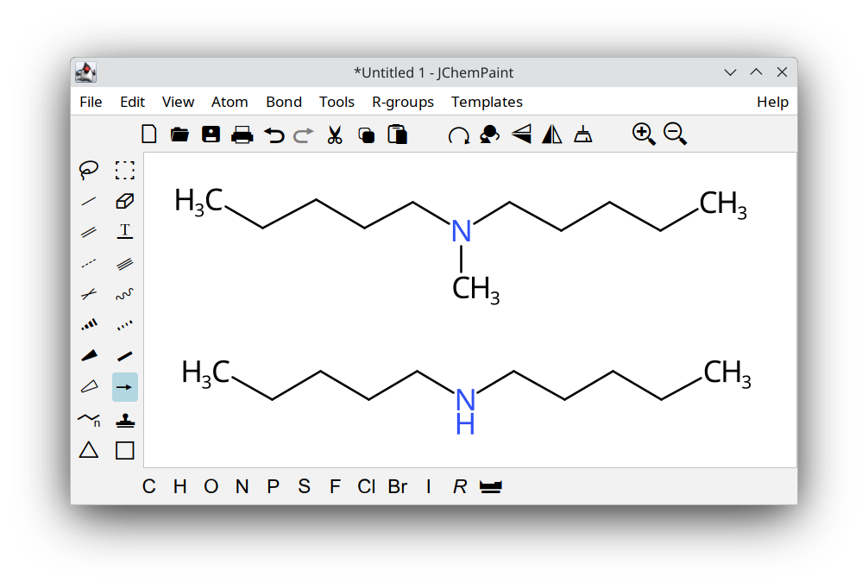Click the triangle ring tool

(x=89, y=450)
